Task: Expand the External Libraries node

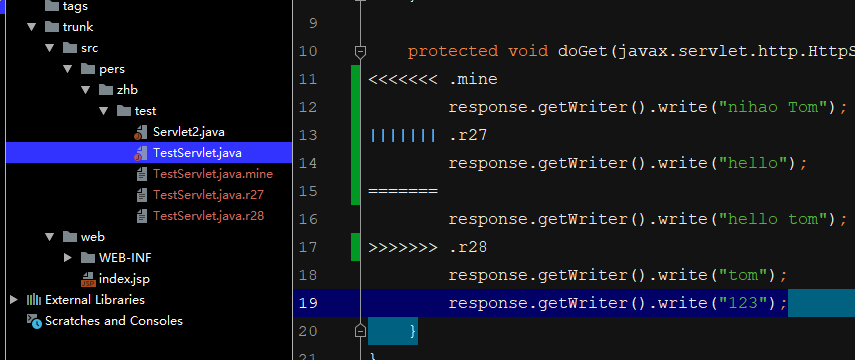Action: click(x=14, y=299)
